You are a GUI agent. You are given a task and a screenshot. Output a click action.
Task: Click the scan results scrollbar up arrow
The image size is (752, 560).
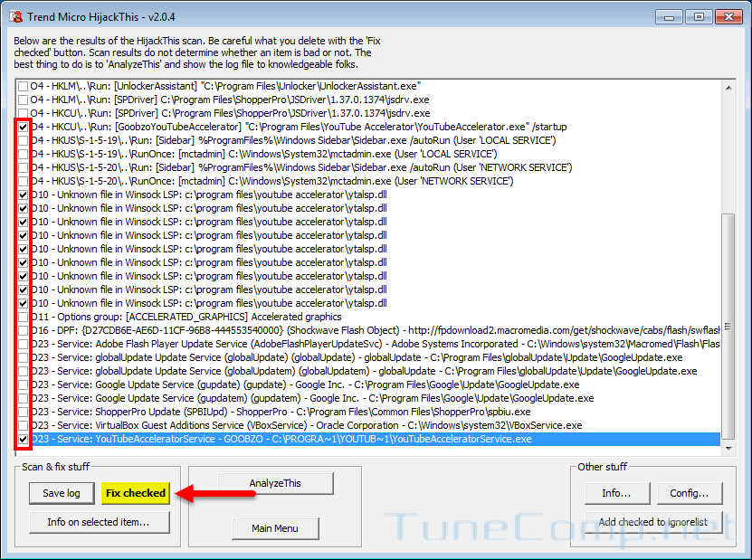(x=728, y=88)
